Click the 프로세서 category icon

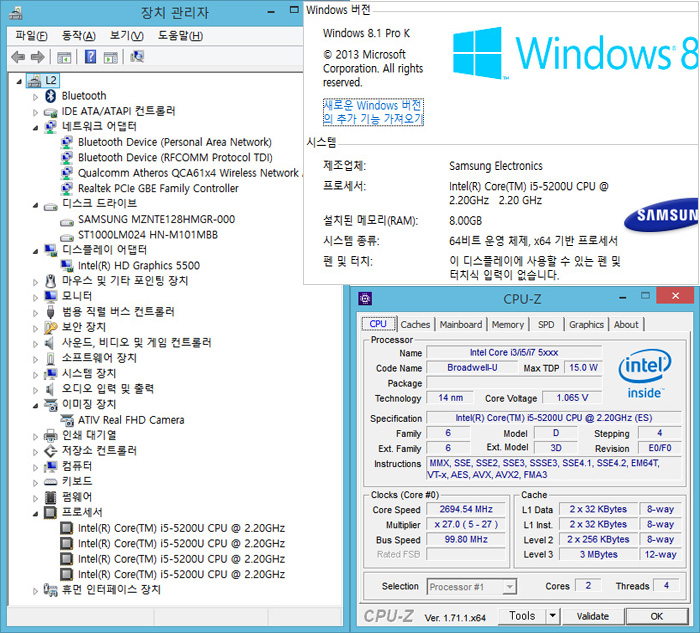(50, 513)
